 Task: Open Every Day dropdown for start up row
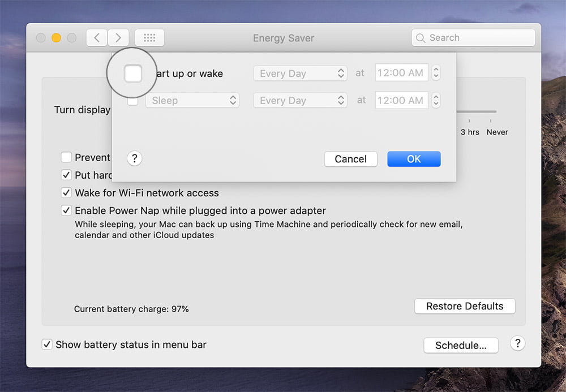pos(300,74)
